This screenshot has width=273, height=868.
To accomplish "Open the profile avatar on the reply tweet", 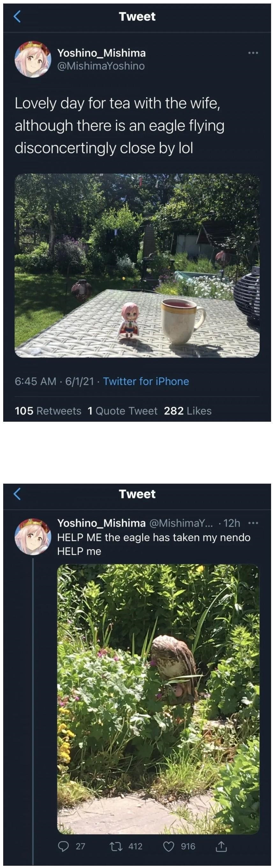I will [33, 536].
